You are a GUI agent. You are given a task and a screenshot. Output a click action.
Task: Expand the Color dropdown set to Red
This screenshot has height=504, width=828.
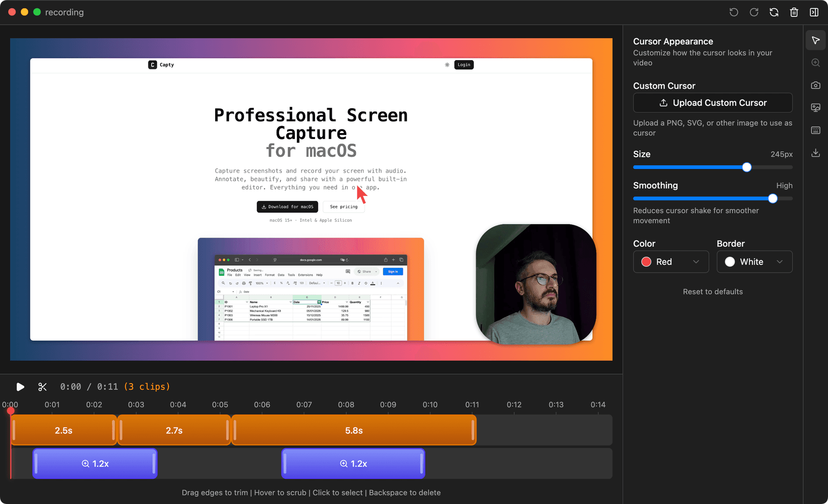click(x=671, y=262)
